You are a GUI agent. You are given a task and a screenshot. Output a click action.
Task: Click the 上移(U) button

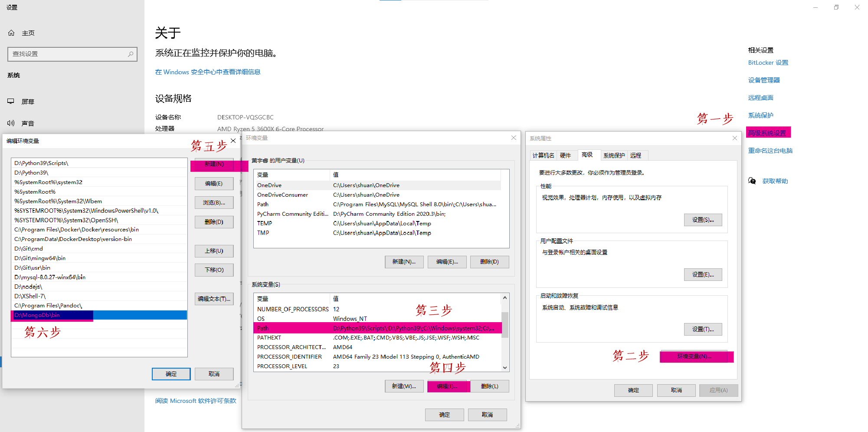pyautogui.click(x=214, y=251)
